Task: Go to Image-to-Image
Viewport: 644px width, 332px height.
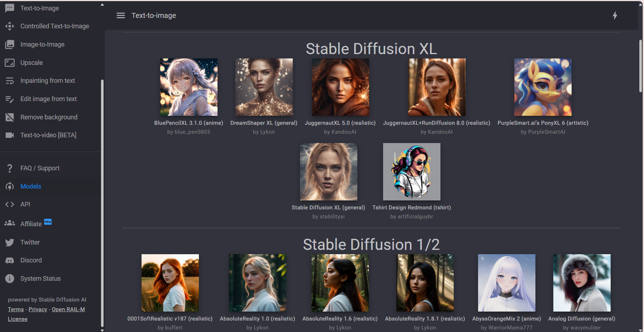Action: point(42,44)
